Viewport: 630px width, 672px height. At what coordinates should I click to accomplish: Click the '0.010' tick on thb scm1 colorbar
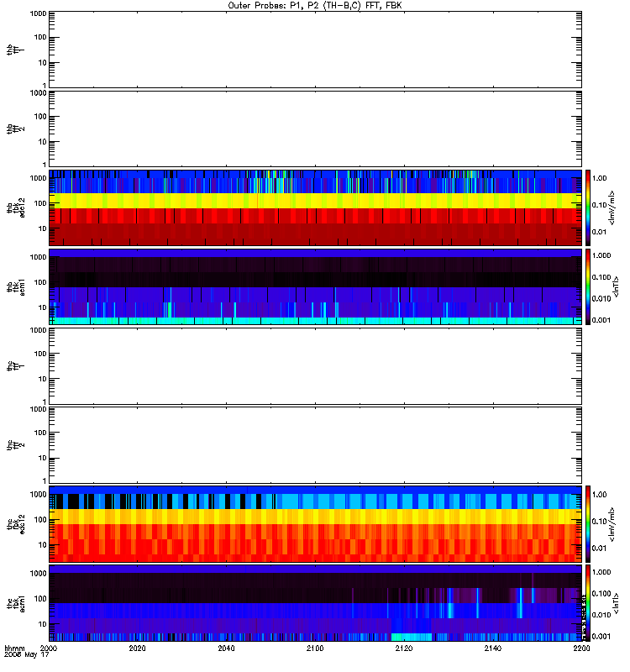tap(601, 299)
